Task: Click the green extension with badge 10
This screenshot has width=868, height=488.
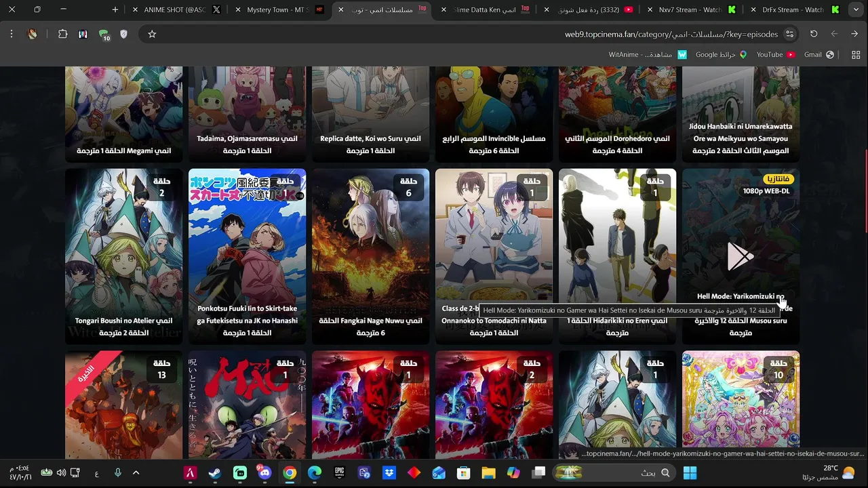Action: 104,35
